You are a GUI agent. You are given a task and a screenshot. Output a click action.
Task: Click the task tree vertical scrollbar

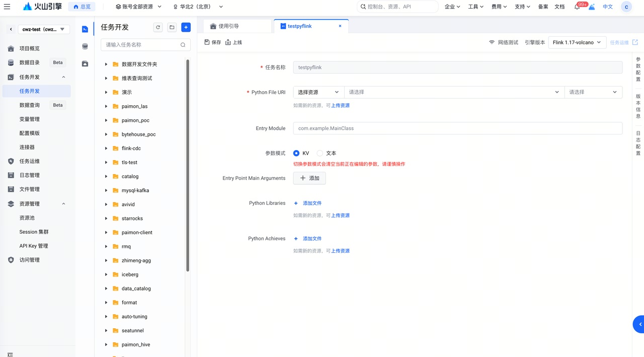click(x=188, y=166)
